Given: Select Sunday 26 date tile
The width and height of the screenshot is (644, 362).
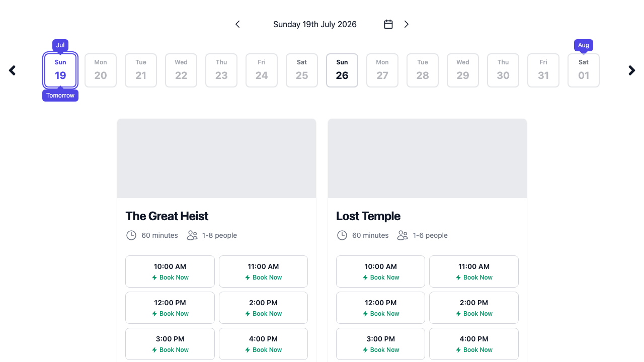Looking at the screenshot, I should coord(342,70).
